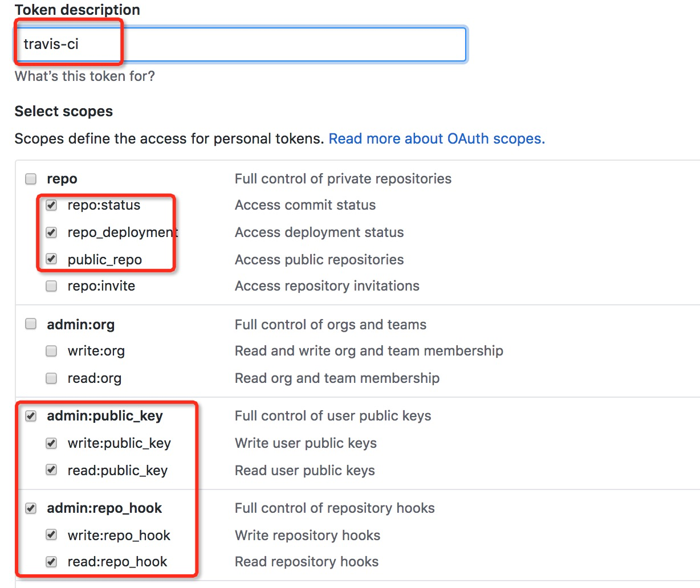700x588 pixels.
Task: Click the 'Read repository hooks' text
Action: tap(307, 562)
